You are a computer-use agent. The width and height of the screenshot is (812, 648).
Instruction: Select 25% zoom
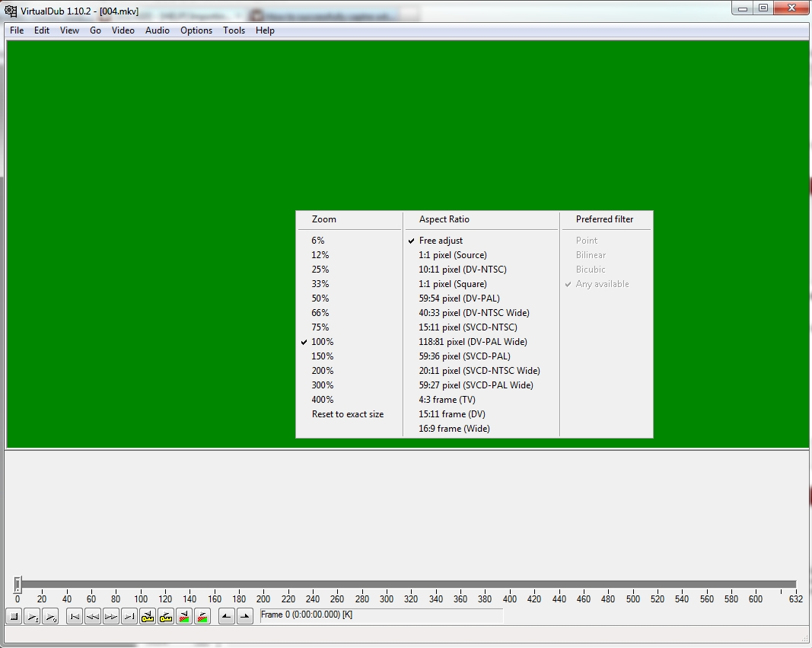tap(349, 270)
